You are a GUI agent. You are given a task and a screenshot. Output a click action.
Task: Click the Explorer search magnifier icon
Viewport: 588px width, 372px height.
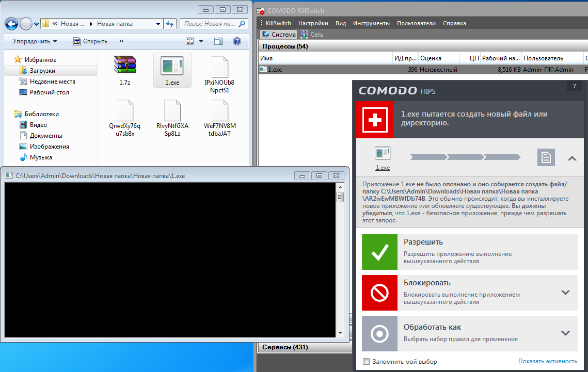click(242, 24)
